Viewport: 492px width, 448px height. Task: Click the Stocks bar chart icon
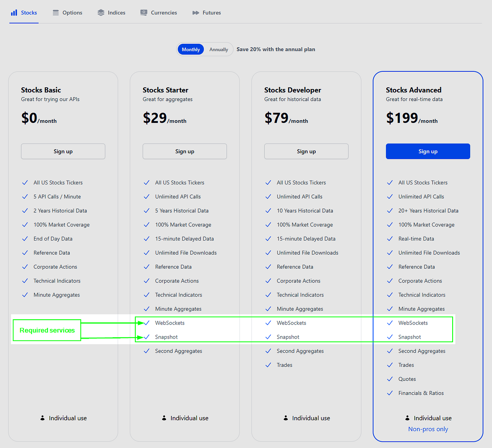coord(14,13)
